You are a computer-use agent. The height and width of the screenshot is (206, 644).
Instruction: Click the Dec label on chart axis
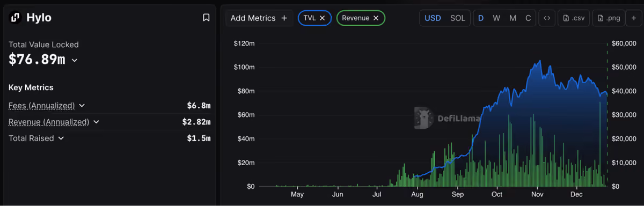pyautogui.click(x=576, y=194)
